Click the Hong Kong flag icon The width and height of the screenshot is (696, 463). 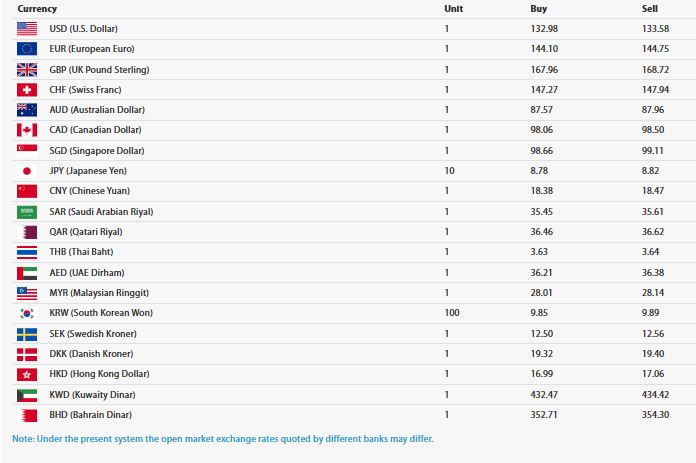27,374
